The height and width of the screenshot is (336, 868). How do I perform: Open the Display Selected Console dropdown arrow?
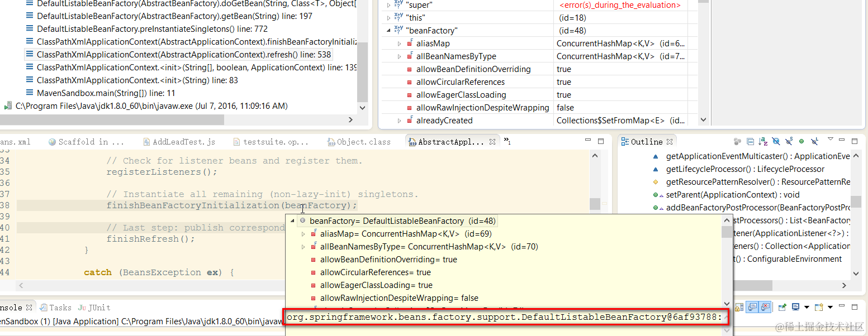[x=807, y=308]
